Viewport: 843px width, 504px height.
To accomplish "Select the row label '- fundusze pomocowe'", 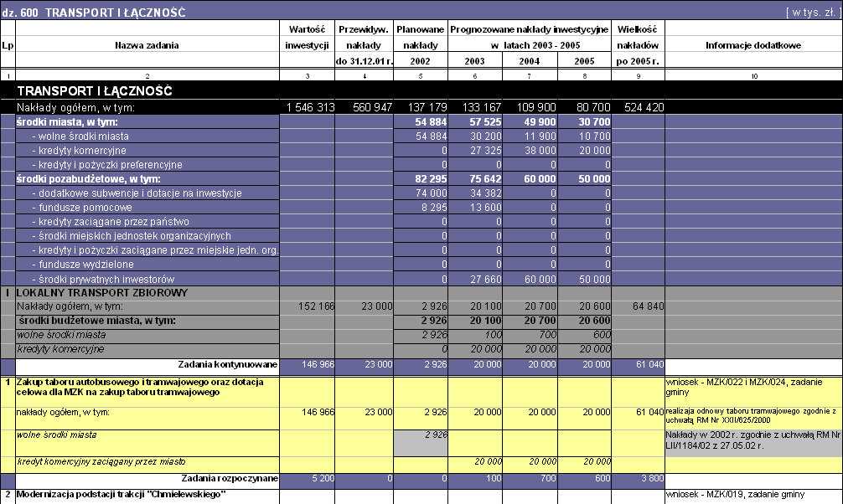I will [x=82, y=208].
